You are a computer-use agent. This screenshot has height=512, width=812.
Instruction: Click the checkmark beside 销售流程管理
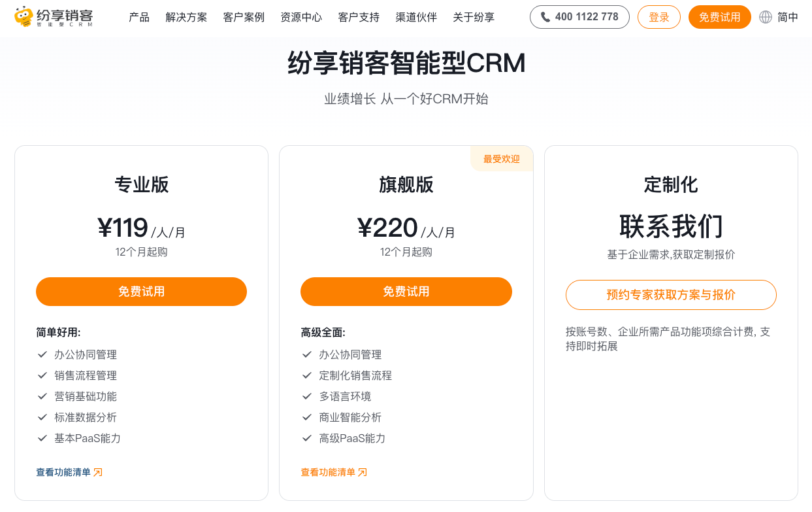(42, 375)
